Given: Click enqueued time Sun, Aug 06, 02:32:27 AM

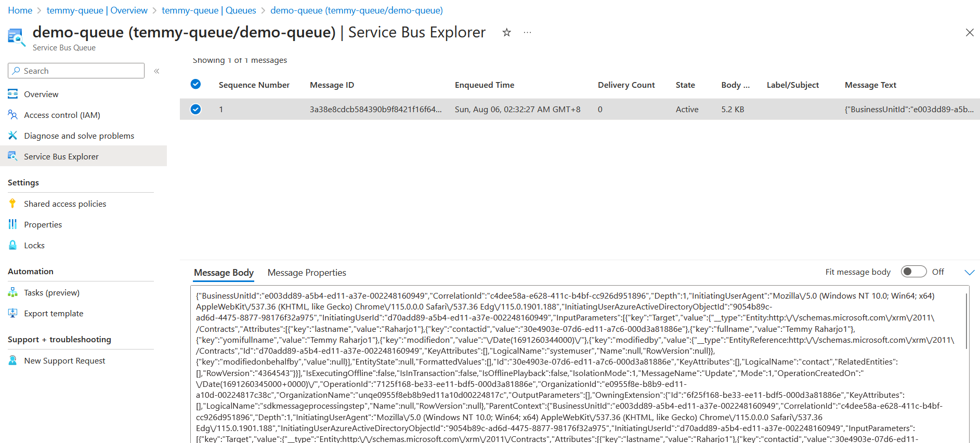Looking at the screenshot, I should click(517, 109).
